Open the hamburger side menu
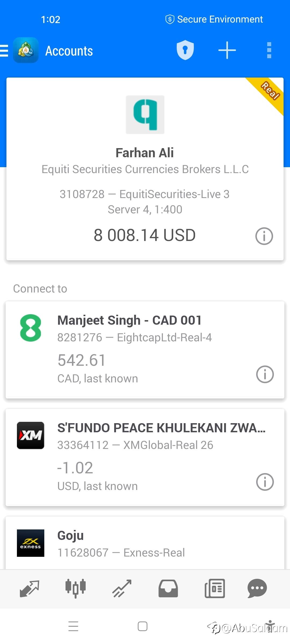The height and width of the screenshot is (644, 290). [4, 51]
